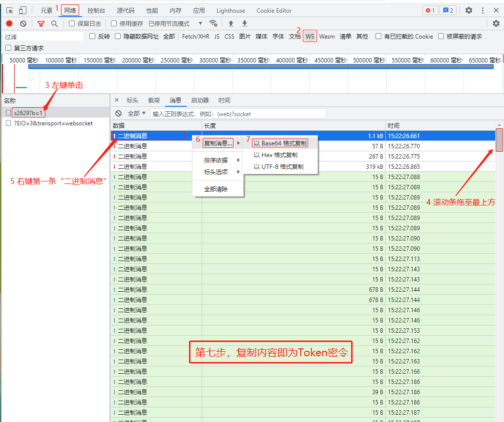Open network search magnifier icon
This screenshot has width=504, height=422.
tap(54, 23)
